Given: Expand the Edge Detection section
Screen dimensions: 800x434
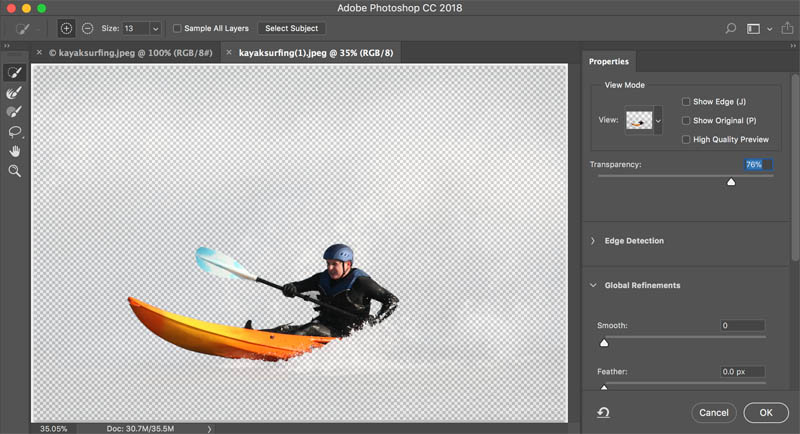Looking at the screenshot, I should coord(593,241).
